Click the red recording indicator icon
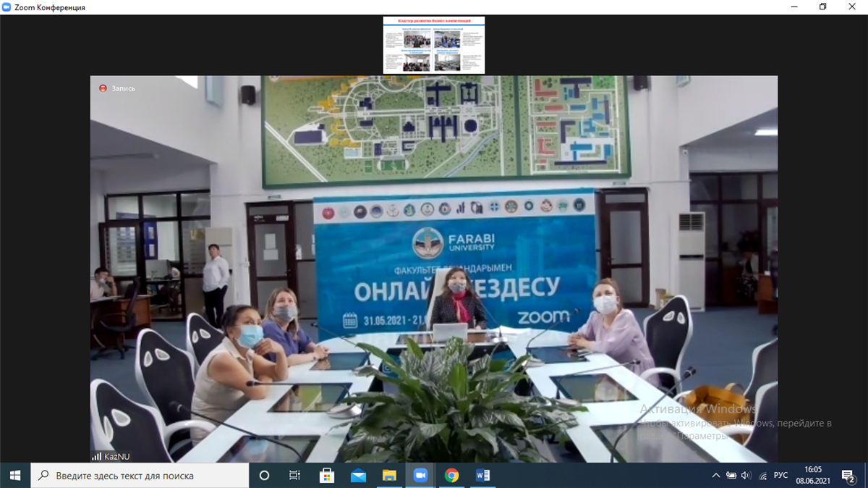The image size is (868, 488). coord(103,88)
